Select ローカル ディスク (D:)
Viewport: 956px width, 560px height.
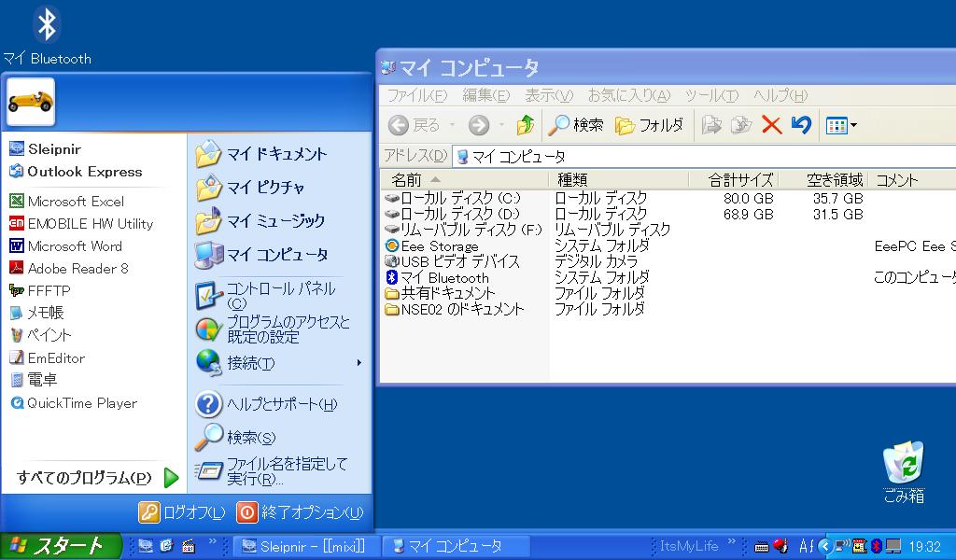pyautogui.click(x=453, y=214)
